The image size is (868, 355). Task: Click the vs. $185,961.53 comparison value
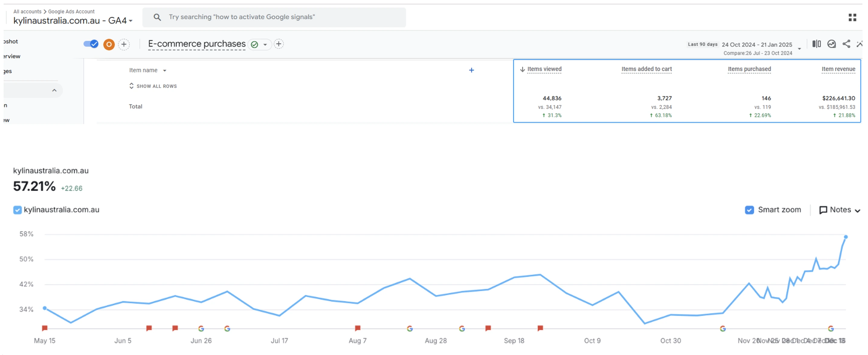pyautogui.click(x=837, y=107)
